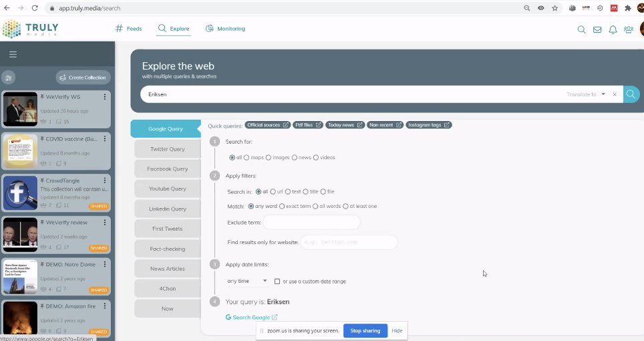The image size is (644, 341).
Task: Clear the search query with the X
Action: pyautogui.click(x=615, y=94)
